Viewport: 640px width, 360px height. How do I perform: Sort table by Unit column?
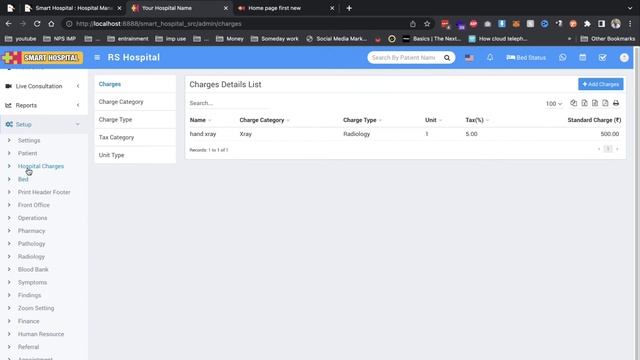pos(433,120)
